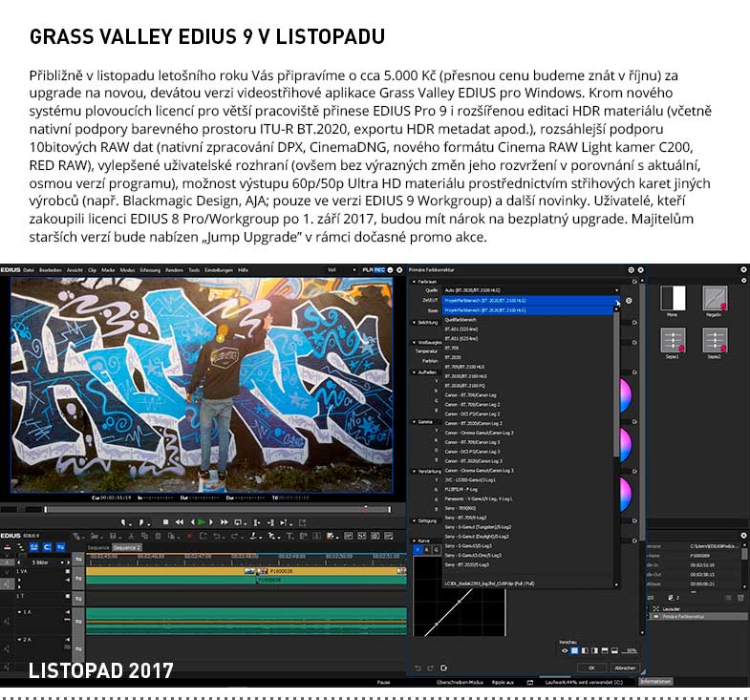This screenshot has width=750, height=700.
Task: Open the Clip menu
Action: 93,270
